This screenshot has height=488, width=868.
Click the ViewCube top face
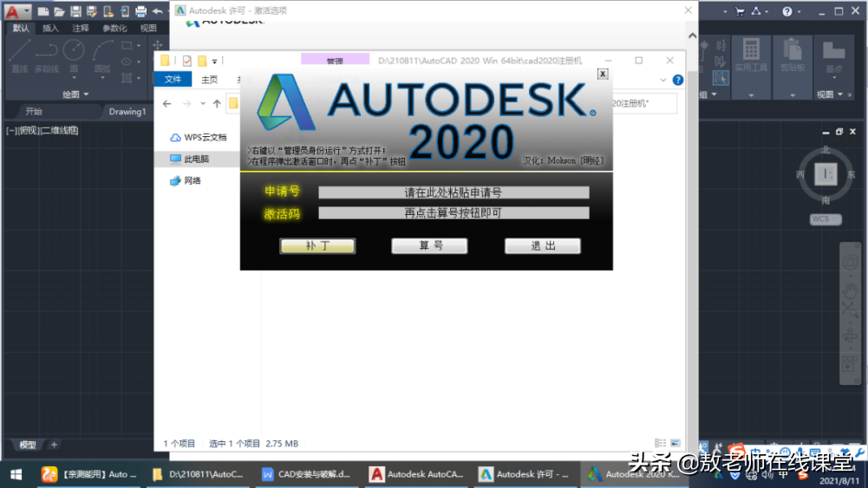pyautogui.click(x=826, y=174)
